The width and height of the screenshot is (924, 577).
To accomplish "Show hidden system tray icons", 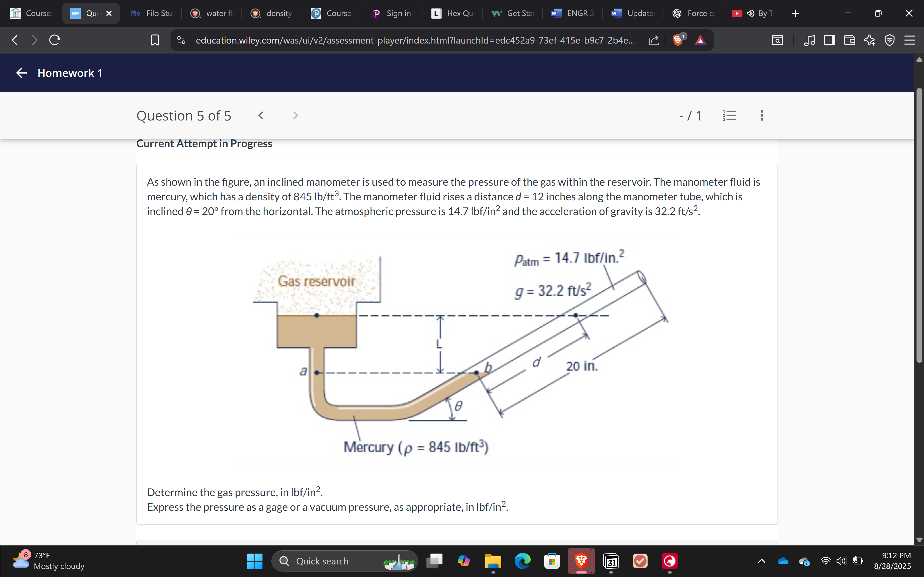I will tap(761, 561).
